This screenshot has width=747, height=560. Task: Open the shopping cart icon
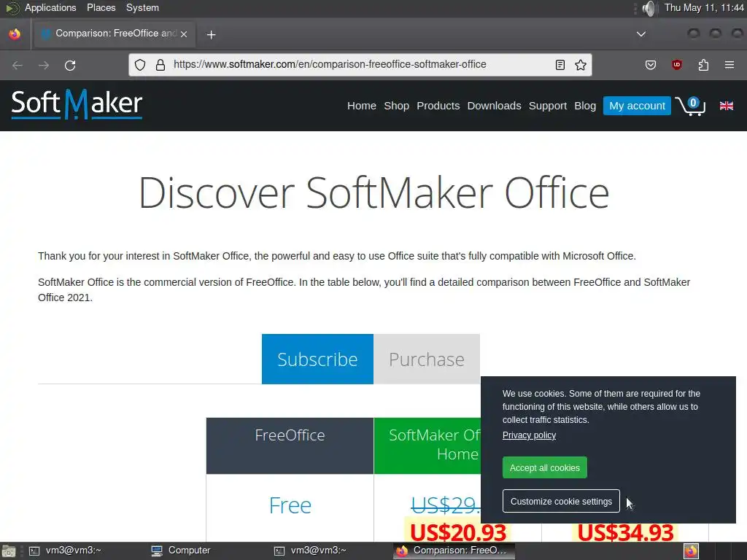pyautogui.click(x=690, y=106)
